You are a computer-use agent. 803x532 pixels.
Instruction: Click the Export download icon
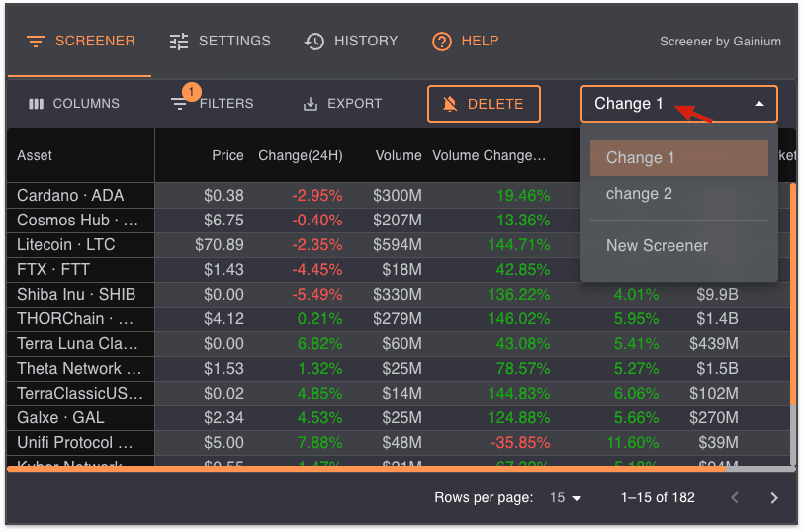[311, 104]
